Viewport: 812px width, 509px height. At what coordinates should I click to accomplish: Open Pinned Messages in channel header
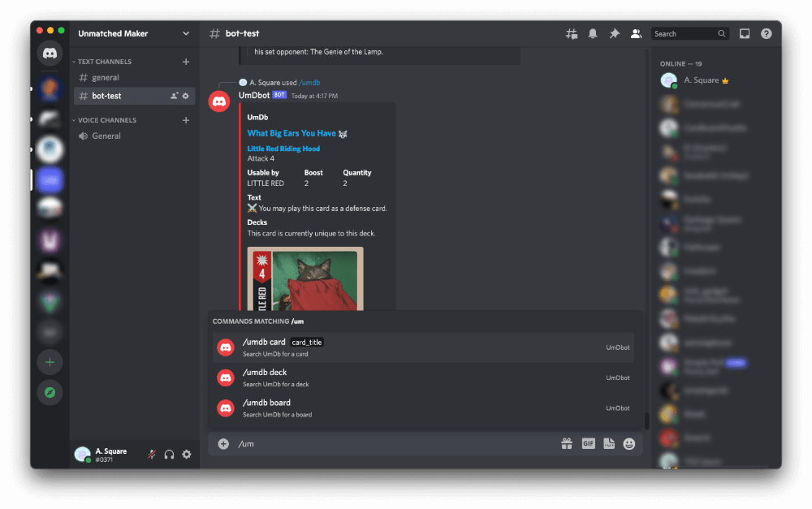pyautogui.click(x=615, y=34)
